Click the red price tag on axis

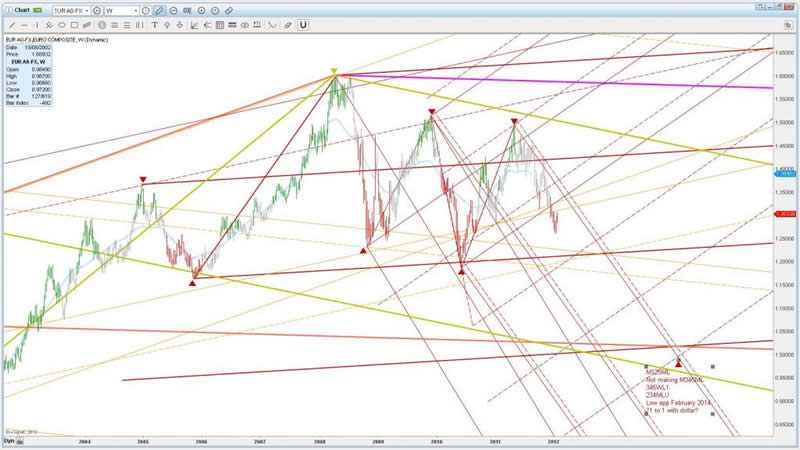click(x=786, y=214)
